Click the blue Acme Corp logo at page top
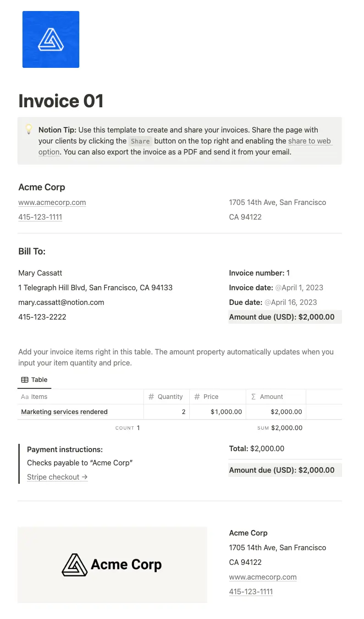The height and width of the screenshot is (619, 364). point(50,39)
